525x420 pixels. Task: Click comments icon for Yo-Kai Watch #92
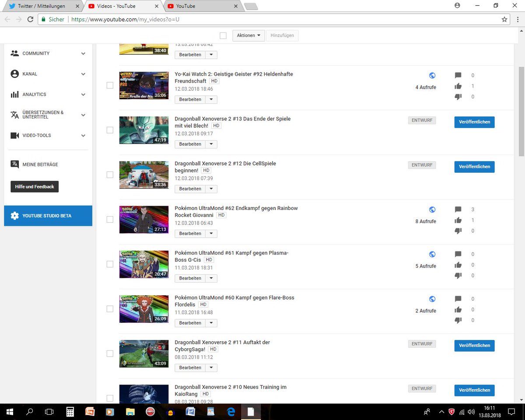(x=458, y=75)
